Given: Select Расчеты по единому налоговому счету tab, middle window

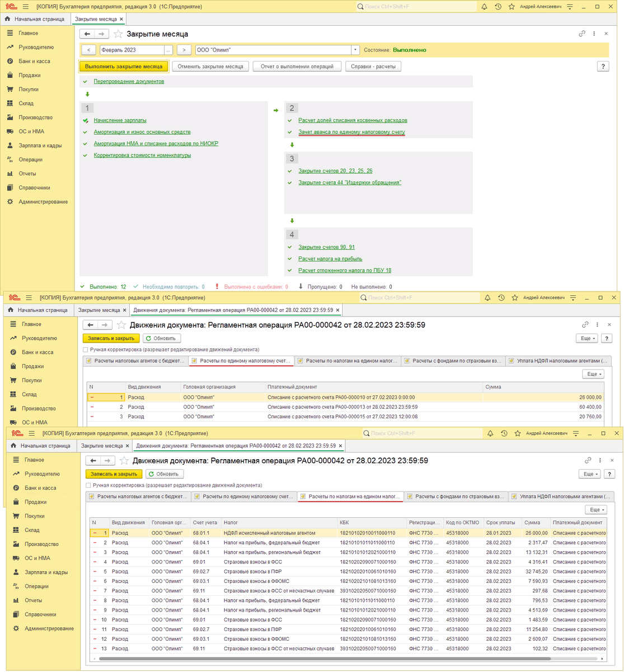Looking at the screenshot, I should pos(241,361).
